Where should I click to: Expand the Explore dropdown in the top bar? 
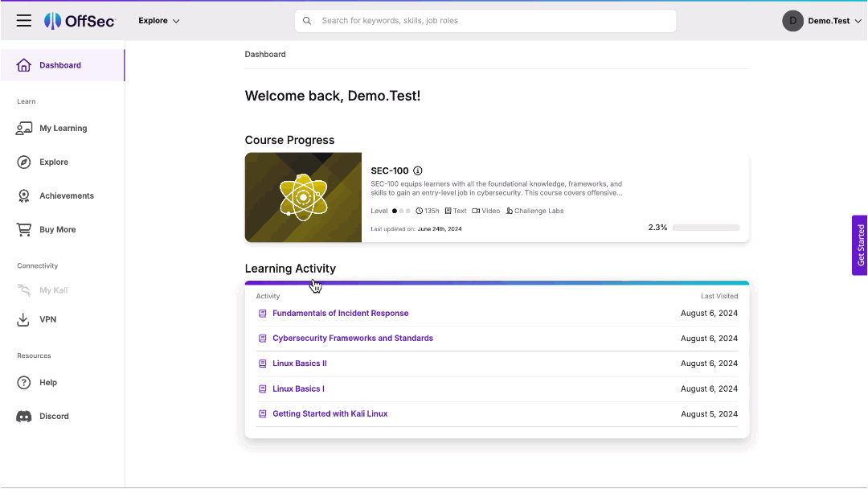[158, 20]
